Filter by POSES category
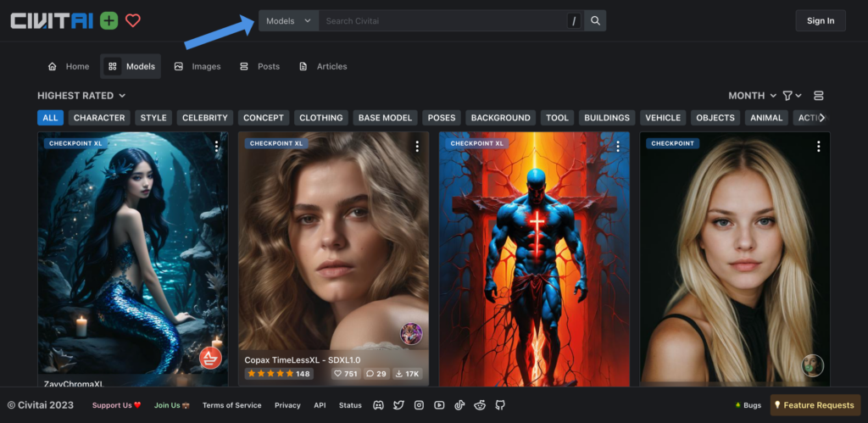 click(442, 118)
